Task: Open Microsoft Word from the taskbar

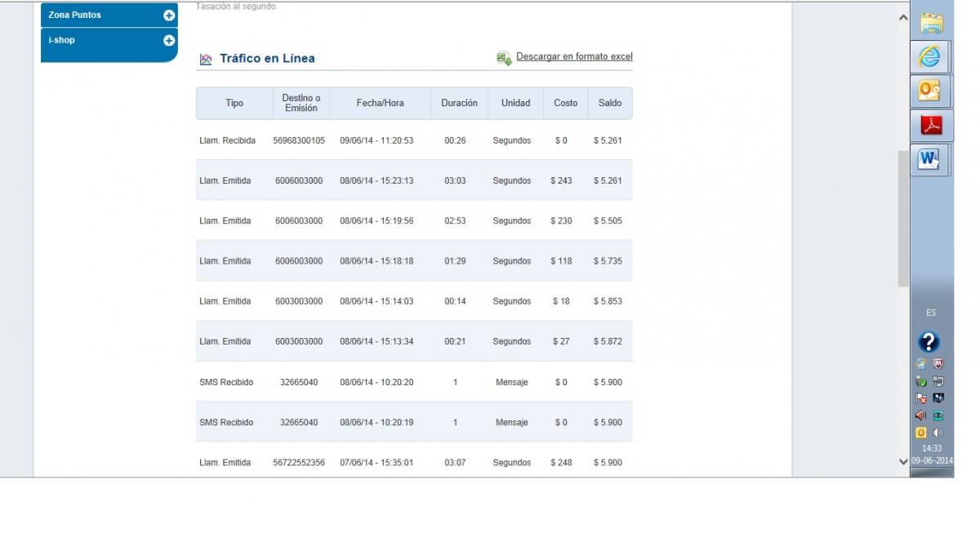Action: tap(930, 159)
